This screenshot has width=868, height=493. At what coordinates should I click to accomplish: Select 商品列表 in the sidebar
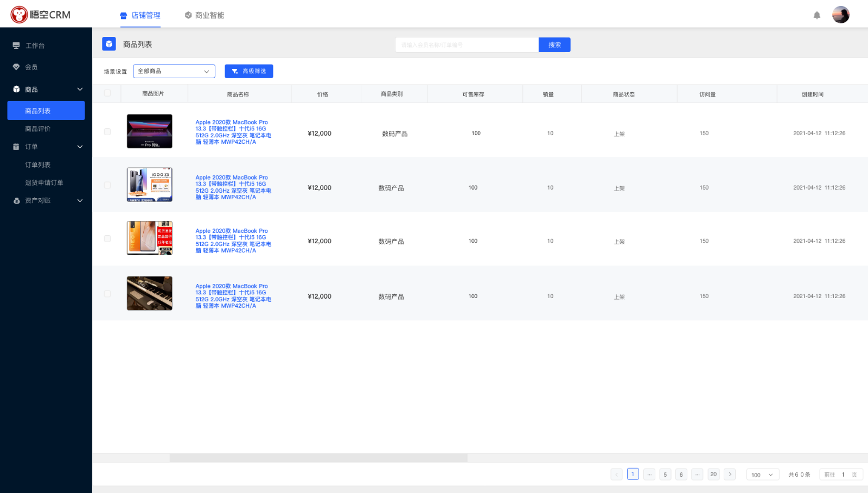pyautogui.click(x=46, y=111)
